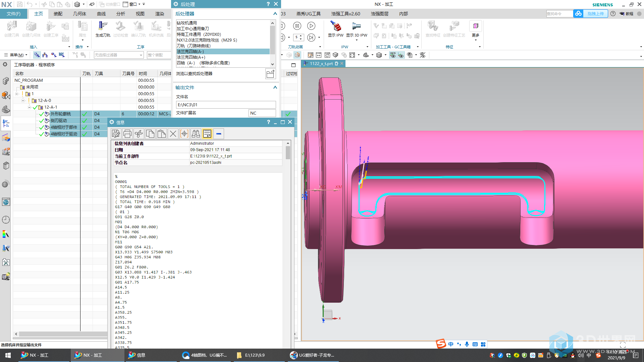Pause the tool path animation
This screenshot has height=362, width=644.
(x=297, y=26)
